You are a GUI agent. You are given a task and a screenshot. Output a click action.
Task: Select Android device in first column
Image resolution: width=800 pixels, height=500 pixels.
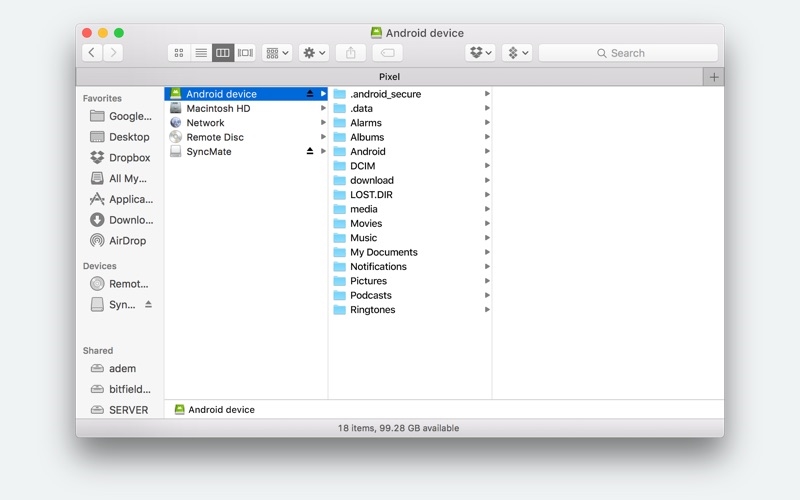tap(246, 94)
